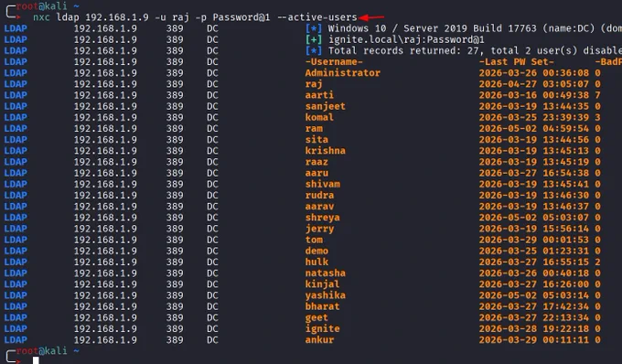Click the username 'aarav'

(319, 206)
